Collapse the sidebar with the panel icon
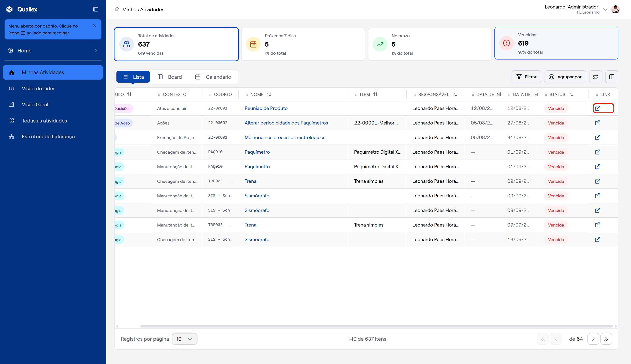 [x=96, y=10]
